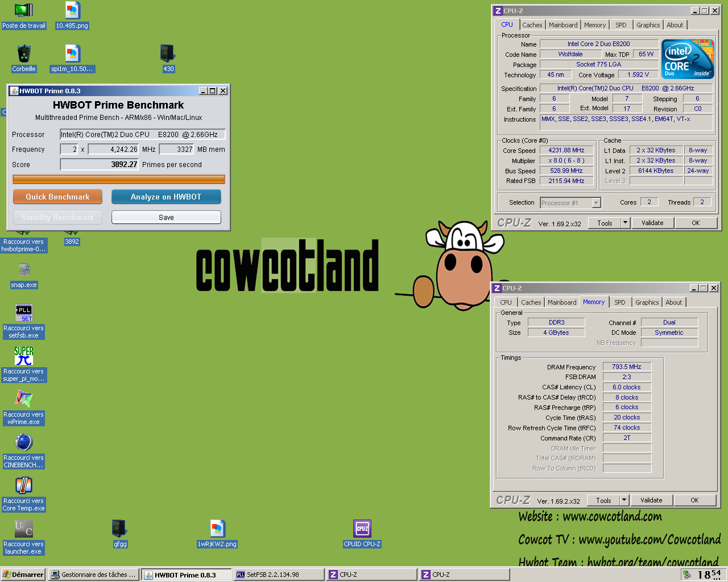
Task: Open the 1wRjKW2.png file icon
Action: 217,529
